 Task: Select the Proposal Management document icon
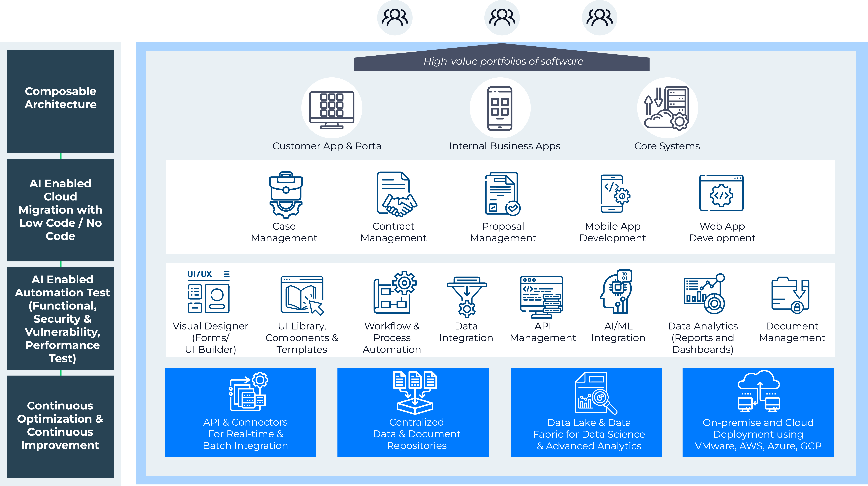pyautogui.click(x=503, y=194)
